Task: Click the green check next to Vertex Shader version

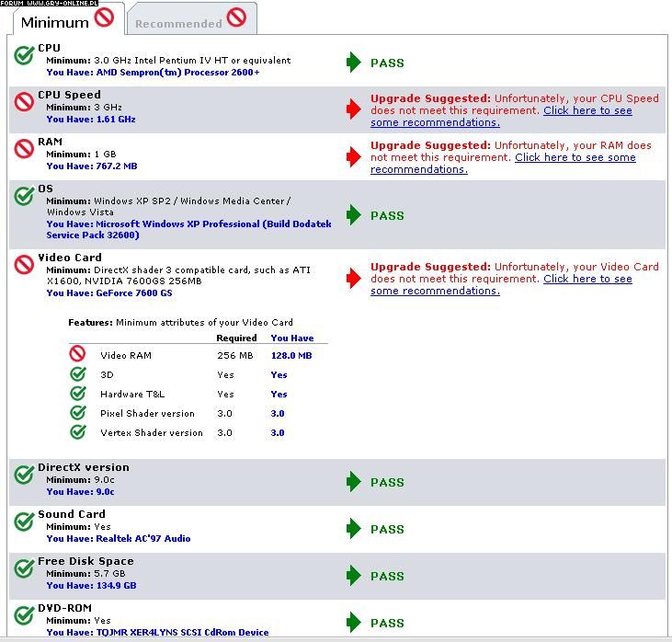Action: (x=78, y=432)
